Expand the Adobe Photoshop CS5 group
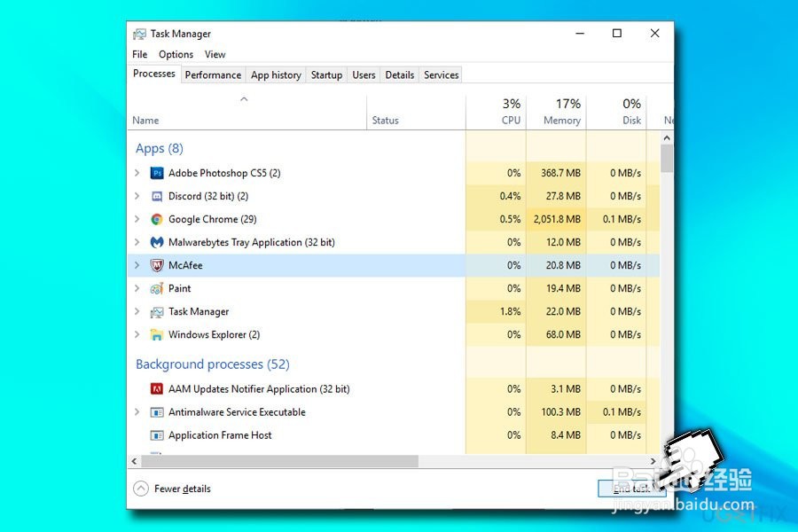Screen dimensions: 798x532 137,173
